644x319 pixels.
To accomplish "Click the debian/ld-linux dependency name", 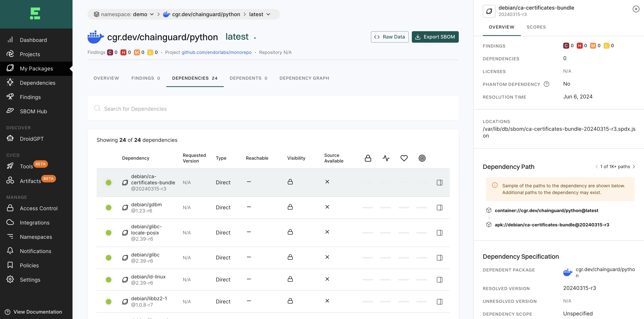I will click(148, 277).
